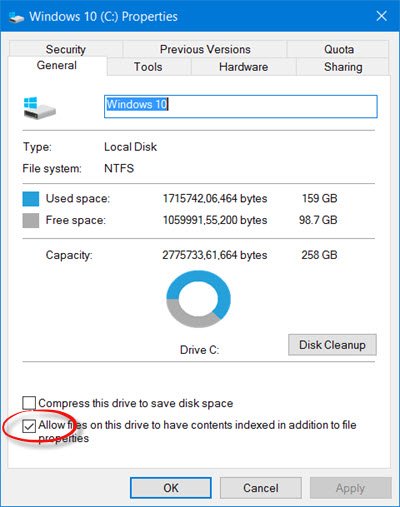Image resolution: width=400 pixels, height=507 pixels.
Task: Select the Tools tab
Action: 148,67
